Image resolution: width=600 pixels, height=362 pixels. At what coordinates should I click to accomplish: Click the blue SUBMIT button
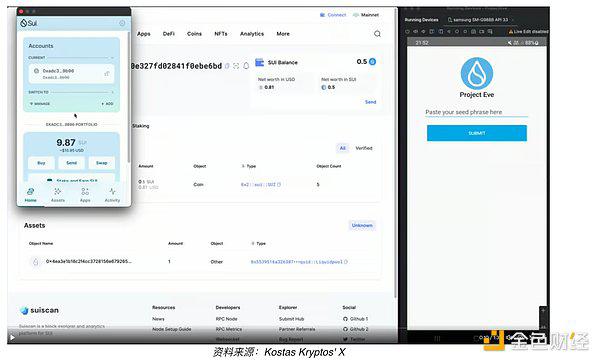pos(477,133)
